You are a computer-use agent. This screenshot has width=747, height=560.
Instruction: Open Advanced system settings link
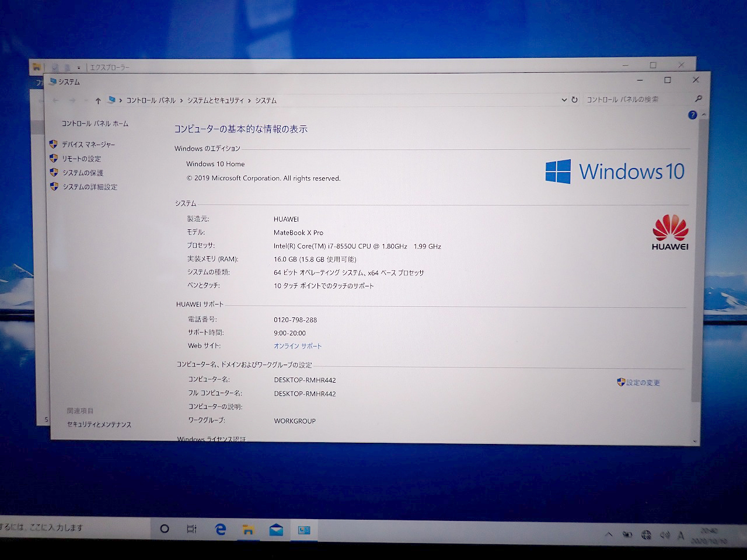[90, 187]
